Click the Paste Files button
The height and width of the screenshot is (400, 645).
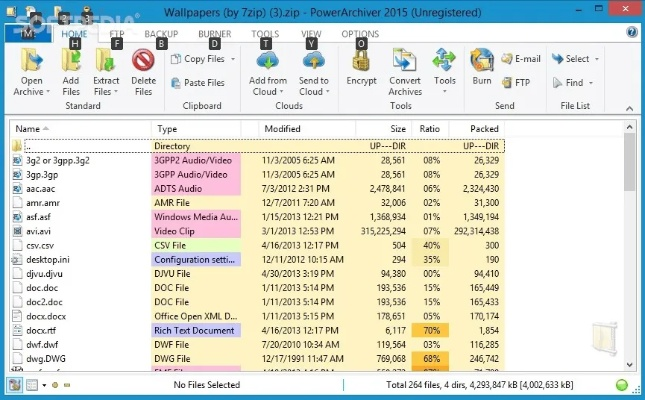197,83
